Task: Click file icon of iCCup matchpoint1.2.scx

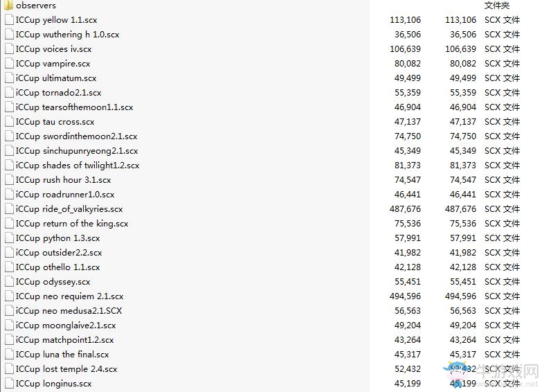Action: pyautogui.click(x=9, y=339)
